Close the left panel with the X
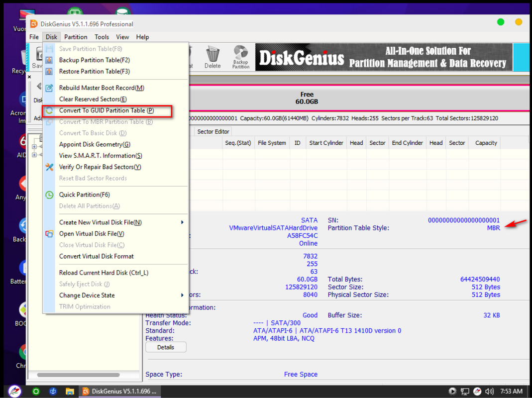 coord(29,77)
